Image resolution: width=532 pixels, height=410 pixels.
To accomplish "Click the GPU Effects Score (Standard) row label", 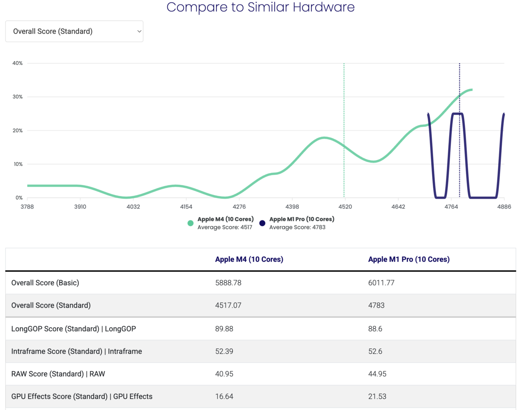I will 82,397.
